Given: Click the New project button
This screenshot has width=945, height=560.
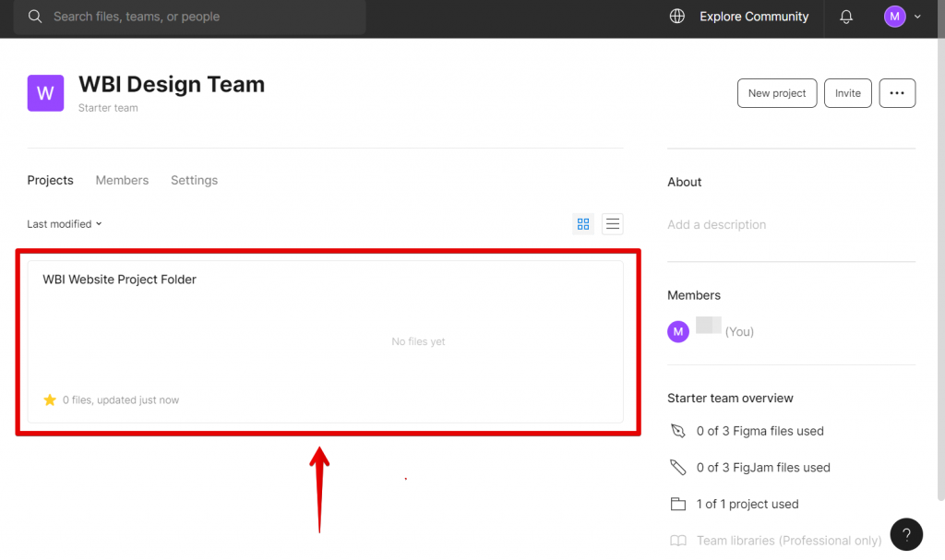Looking at the screenshot, I should pos(776,93).
